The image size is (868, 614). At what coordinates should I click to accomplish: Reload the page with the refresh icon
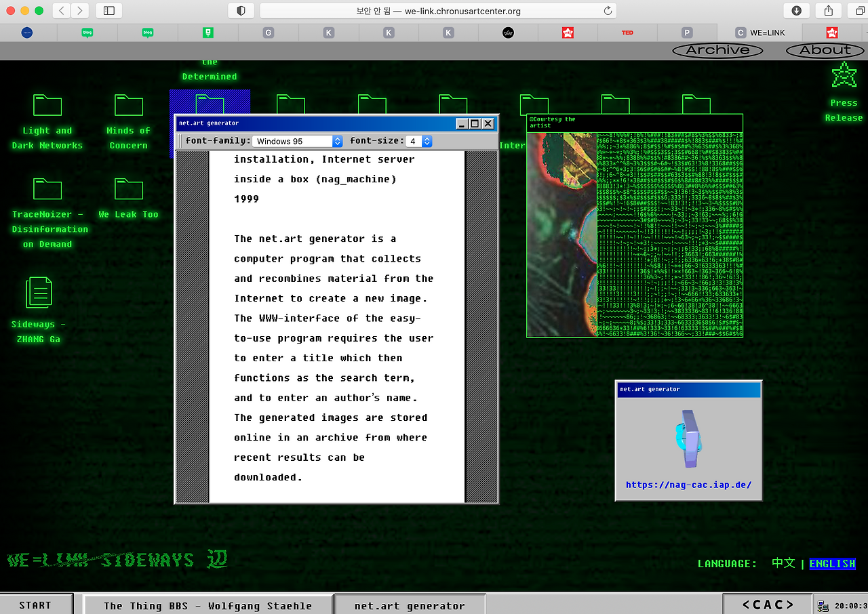tap(608, 10)
